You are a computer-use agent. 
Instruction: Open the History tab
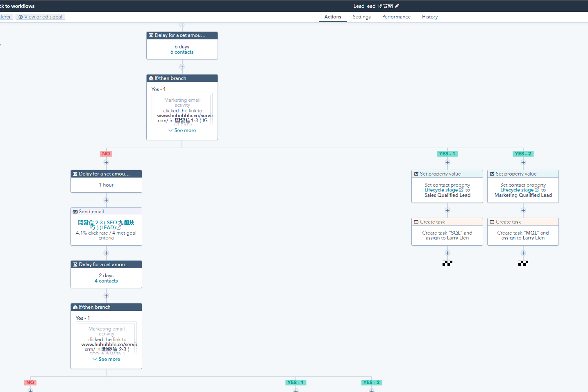tap(430, 17)
